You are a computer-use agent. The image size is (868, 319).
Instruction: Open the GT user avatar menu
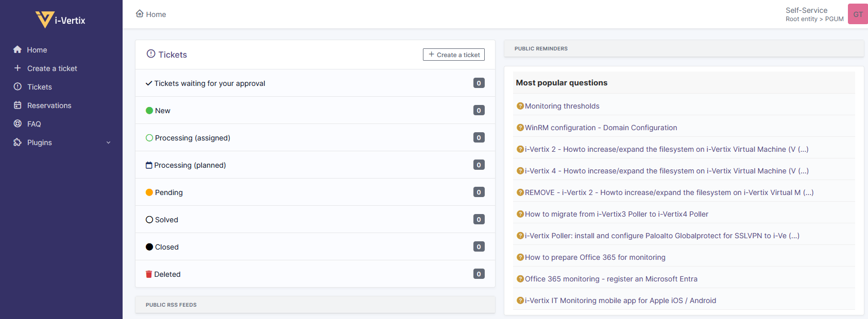coord(858,14)
